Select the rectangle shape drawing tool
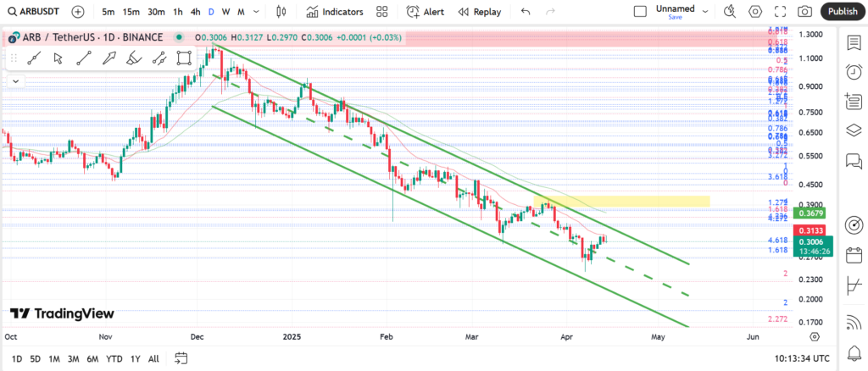The height and width of the screenshot is (371, 868). (184, 58)
